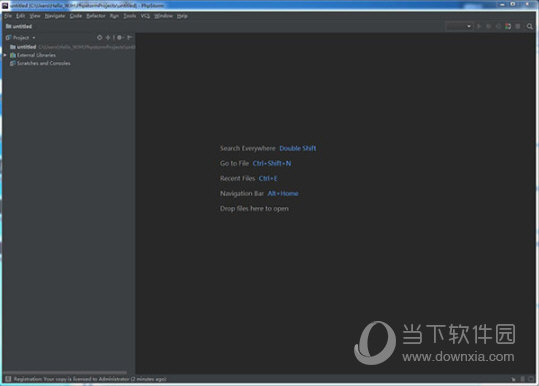This screenshot has height=386, width=539.
Task: Open the Run menu
Action: click(x=114, y=16)
